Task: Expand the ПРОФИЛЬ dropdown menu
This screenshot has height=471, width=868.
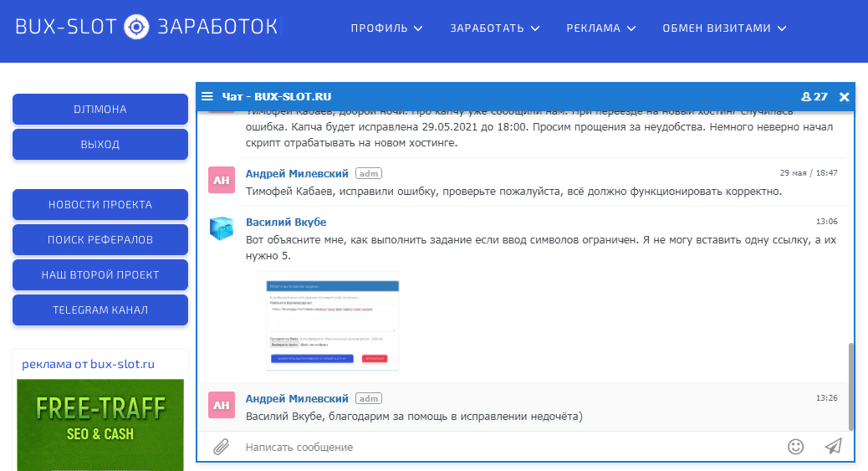Action: pos(386,28)
